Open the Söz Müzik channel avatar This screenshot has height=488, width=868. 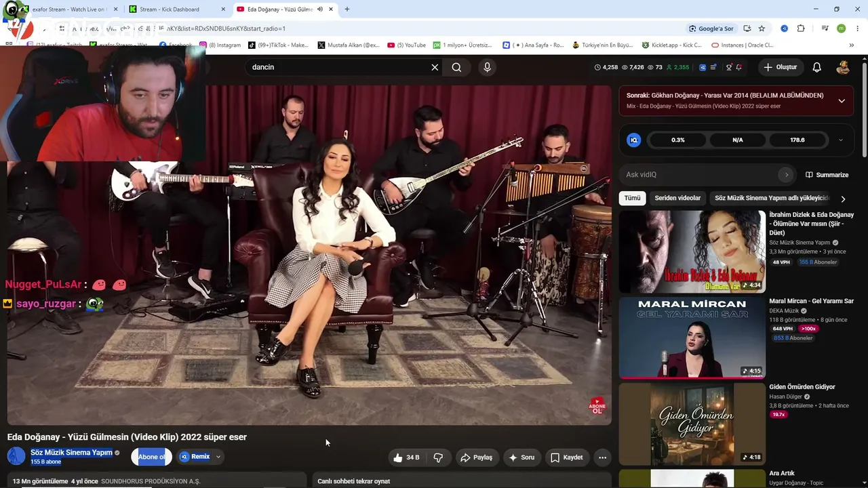pos(16,456)
